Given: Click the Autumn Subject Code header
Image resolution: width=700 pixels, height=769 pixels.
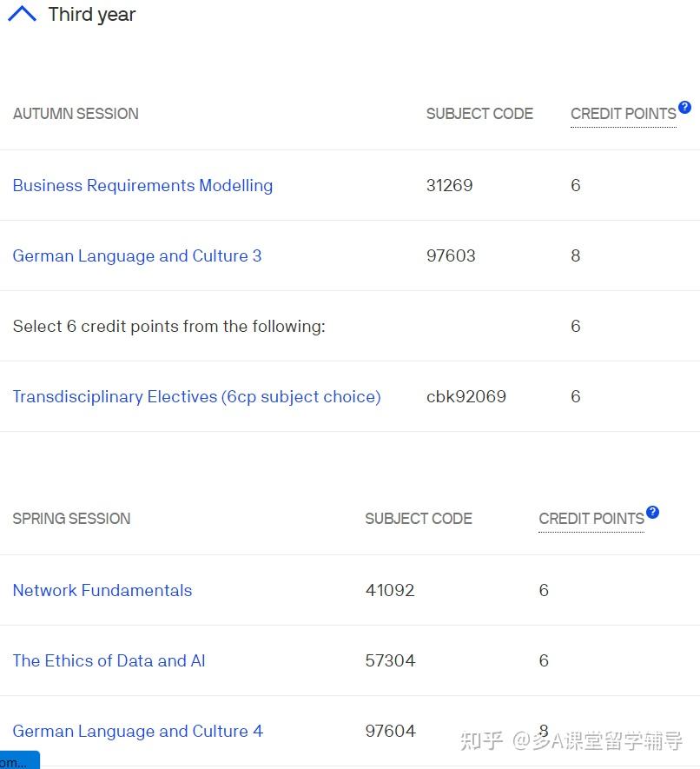Looking at the screenshot, I should click(x=479, y=114).
